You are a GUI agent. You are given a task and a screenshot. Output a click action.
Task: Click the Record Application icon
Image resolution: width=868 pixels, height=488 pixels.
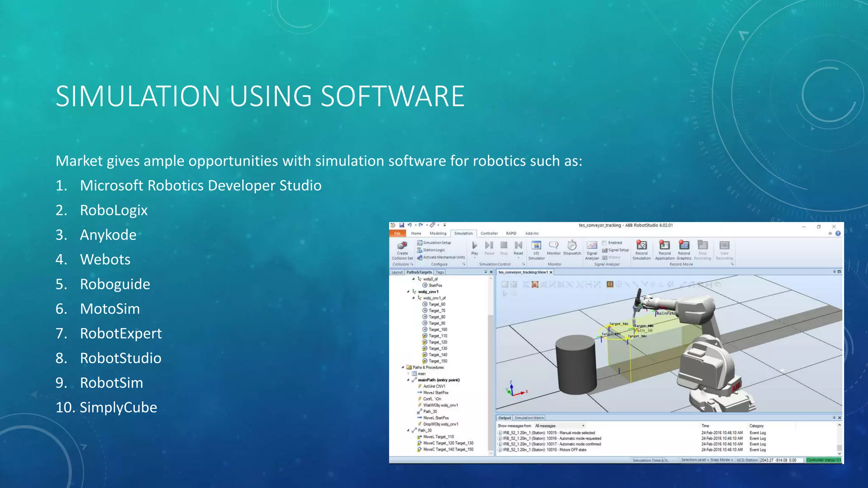665,245
